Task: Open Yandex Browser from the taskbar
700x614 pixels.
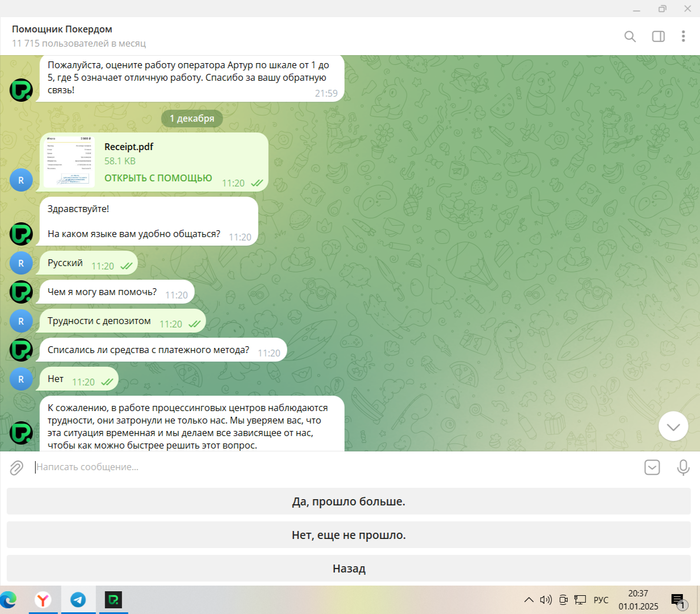Action: click(x=43, y=600)
